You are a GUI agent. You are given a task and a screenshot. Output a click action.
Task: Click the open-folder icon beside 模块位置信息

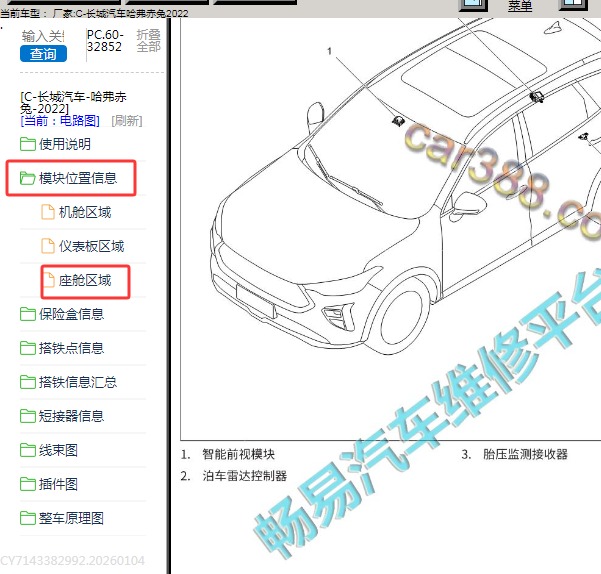pos(28,178)
